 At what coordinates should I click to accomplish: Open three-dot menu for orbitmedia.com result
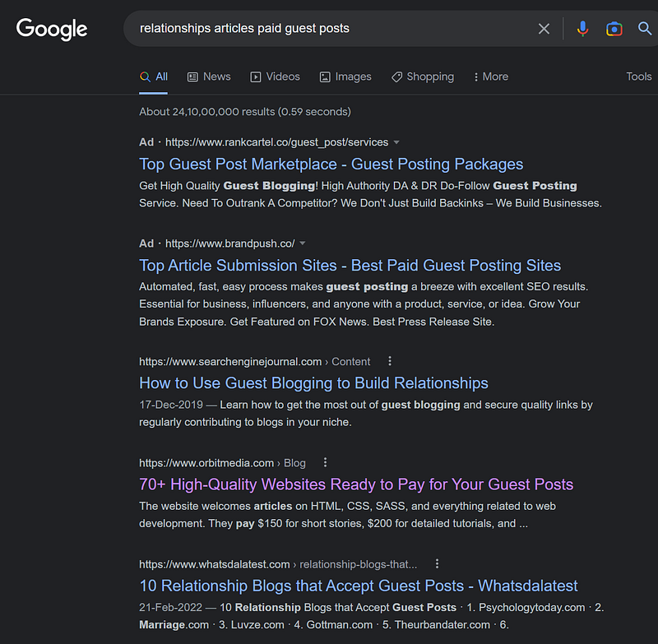[x=325, y=462]
